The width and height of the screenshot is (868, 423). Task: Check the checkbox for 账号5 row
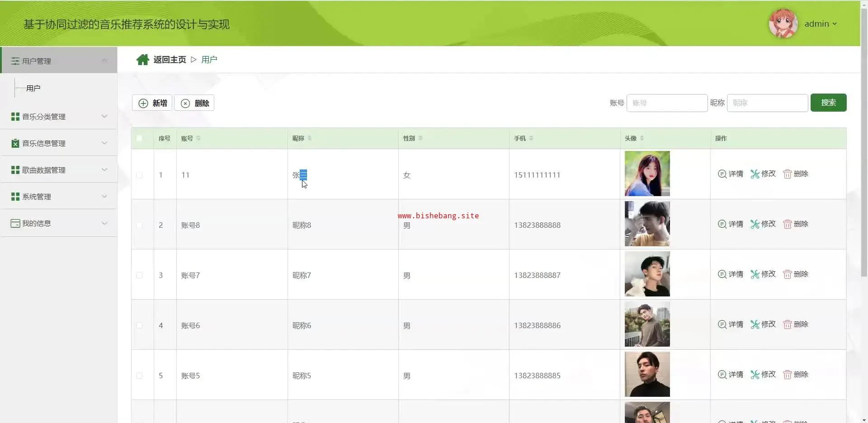139,376
